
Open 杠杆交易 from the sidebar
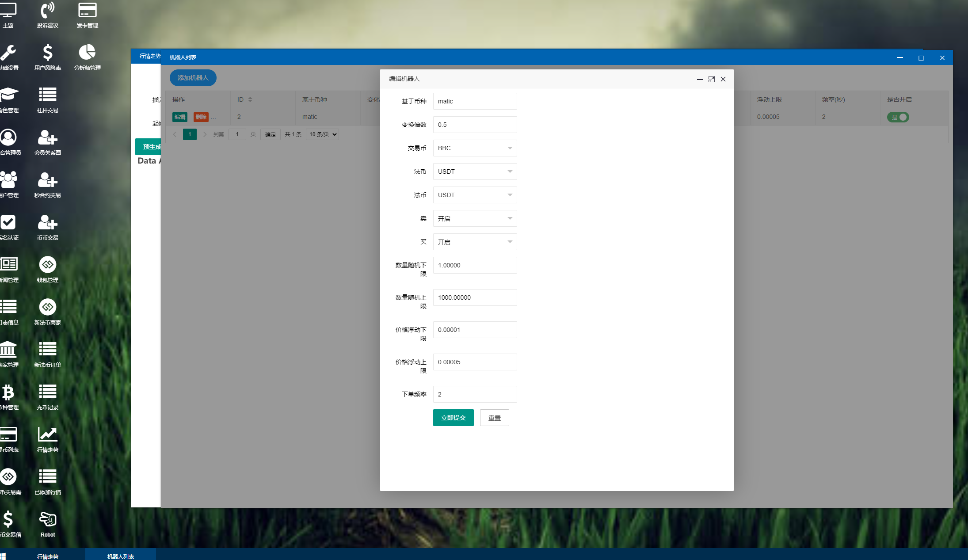(x=47, y=99)
